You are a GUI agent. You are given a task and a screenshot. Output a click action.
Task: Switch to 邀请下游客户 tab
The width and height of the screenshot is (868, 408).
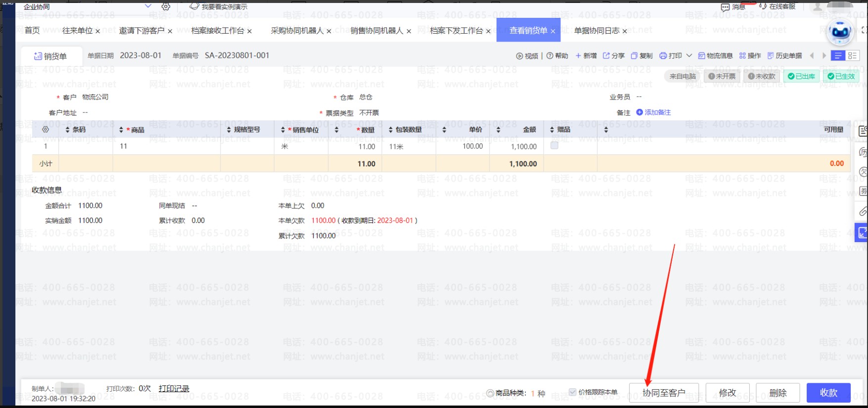(x=141, y=31)
